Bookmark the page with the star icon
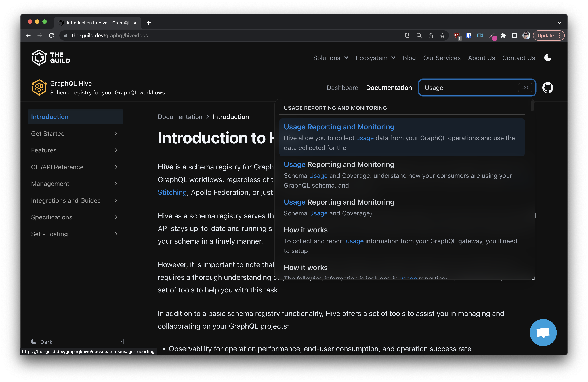Image resolution: width=588 pixels, height=382 pixels. (x=442, y=35)
